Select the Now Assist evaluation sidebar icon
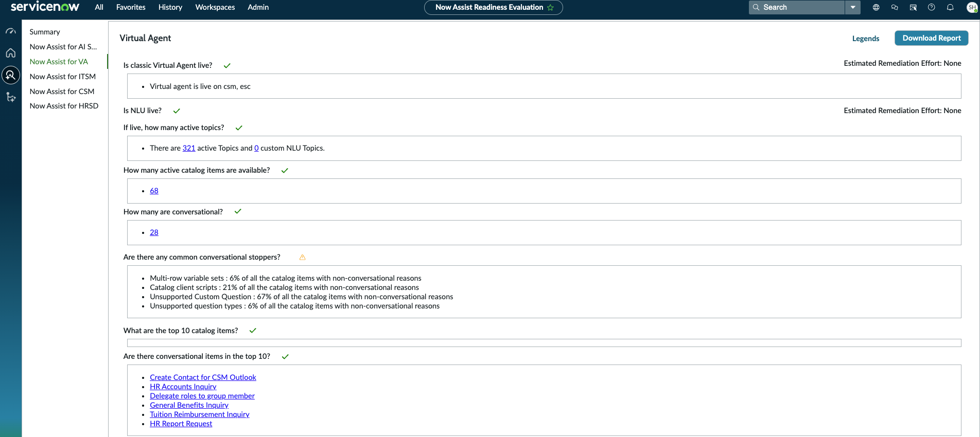 (11, 75)
